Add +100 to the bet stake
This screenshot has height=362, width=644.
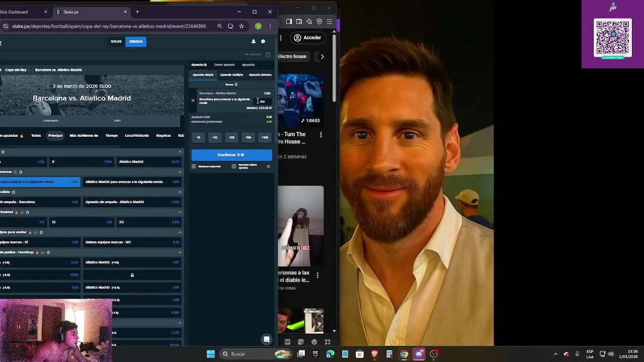265,137
